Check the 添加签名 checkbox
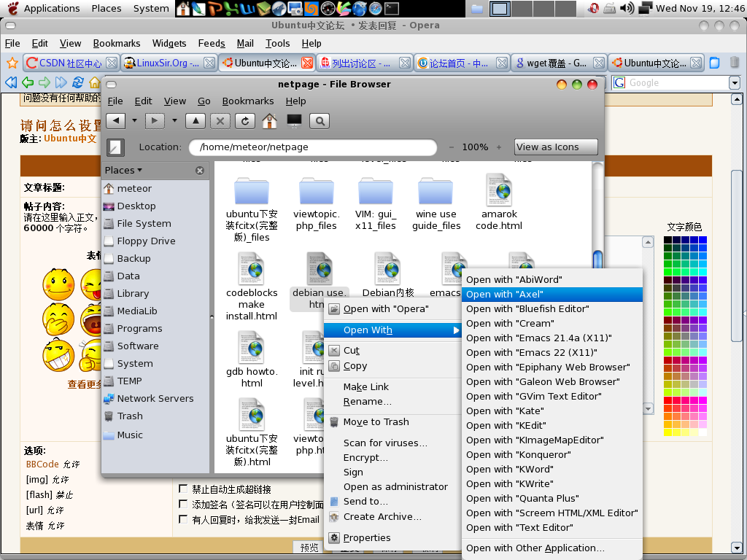 [x=182, y=504]
